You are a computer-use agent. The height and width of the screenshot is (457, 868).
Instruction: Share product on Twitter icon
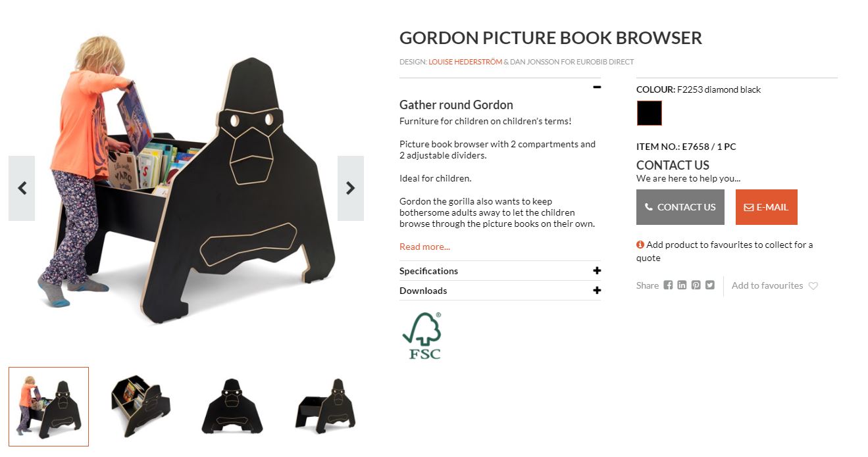click(x=709, y=285)
